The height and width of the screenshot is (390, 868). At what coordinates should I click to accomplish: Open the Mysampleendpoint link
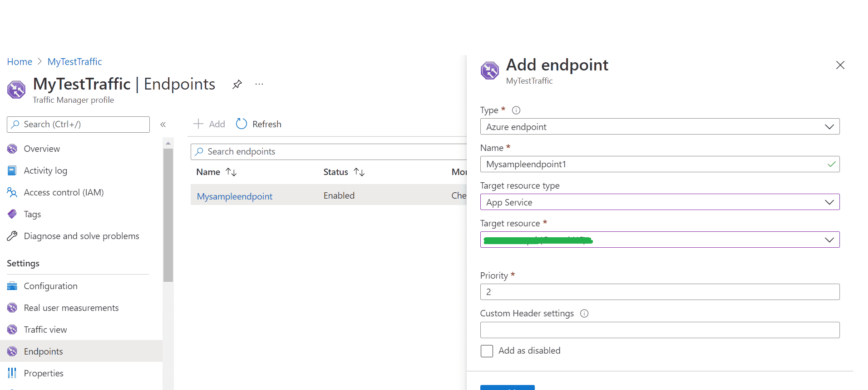tap(235, 196)
